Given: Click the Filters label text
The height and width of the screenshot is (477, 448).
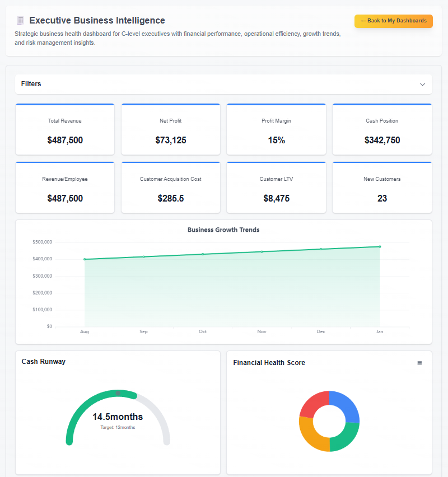Looking at the screenshot, I should click(x=31, y=84).
